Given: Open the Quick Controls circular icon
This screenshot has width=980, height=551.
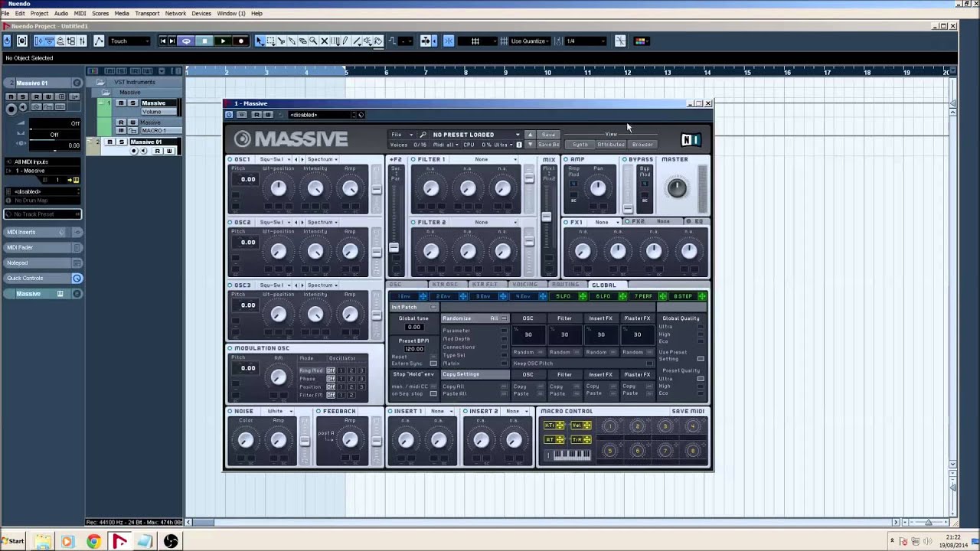Looking at the screenshot, I should [77, 279].
